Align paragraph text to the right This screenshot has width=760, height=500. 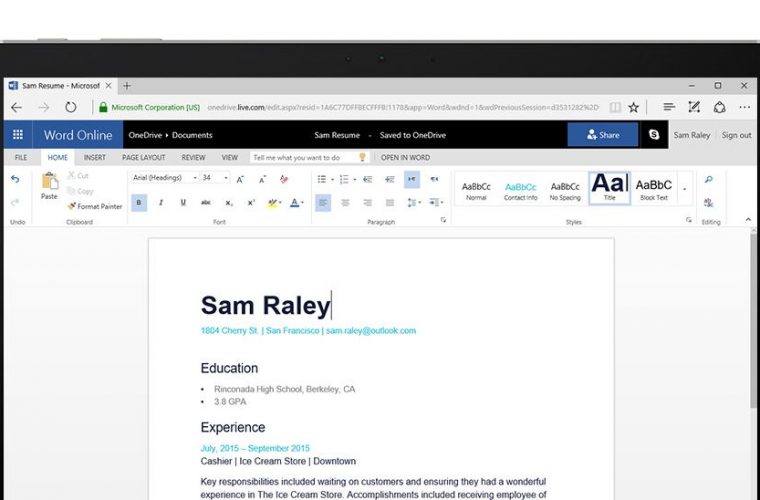tap(367, 203)
